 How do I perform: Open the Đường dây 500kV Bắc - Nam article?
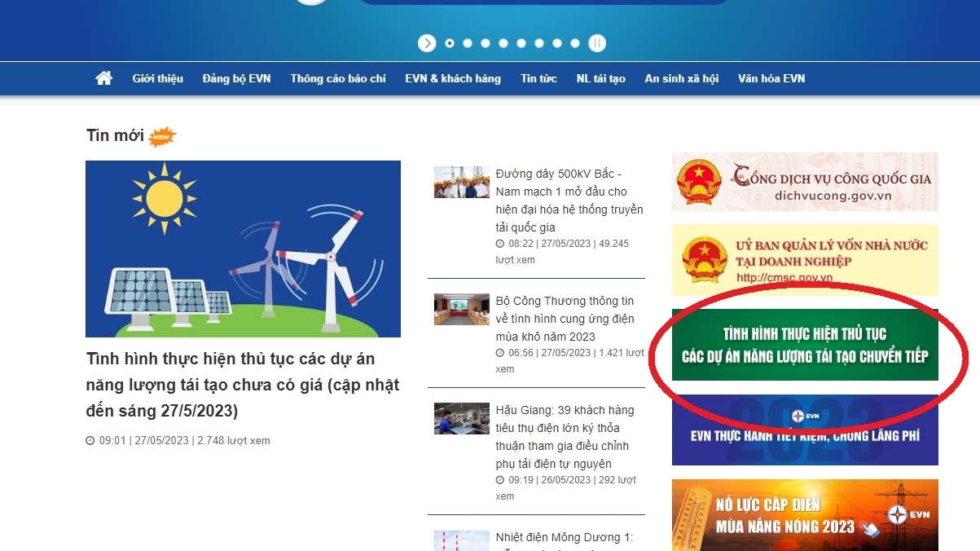click(x=569, y=200)
